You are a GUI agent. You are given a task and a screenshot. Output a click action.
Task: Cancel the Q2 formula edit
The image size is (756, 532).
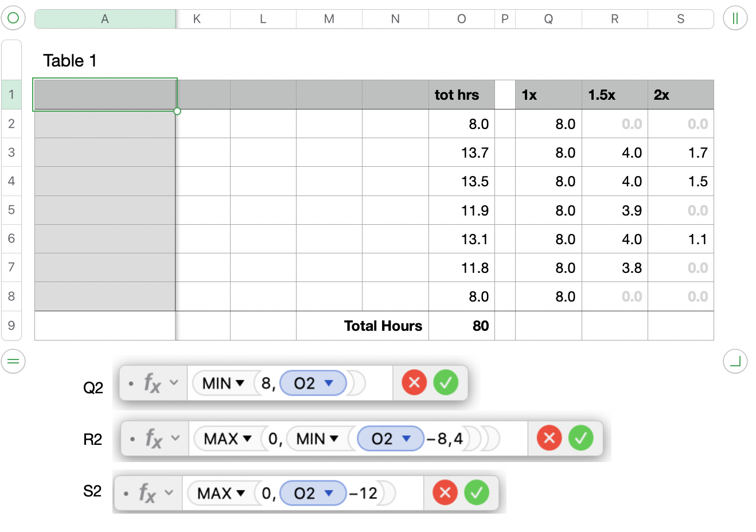pos(414,382)
